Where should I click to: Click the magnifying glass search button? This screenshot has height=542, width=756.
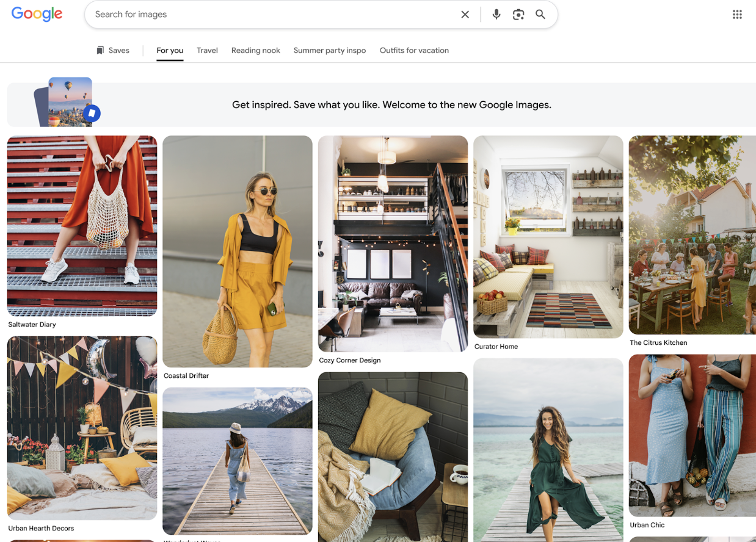tap(540, 15)
